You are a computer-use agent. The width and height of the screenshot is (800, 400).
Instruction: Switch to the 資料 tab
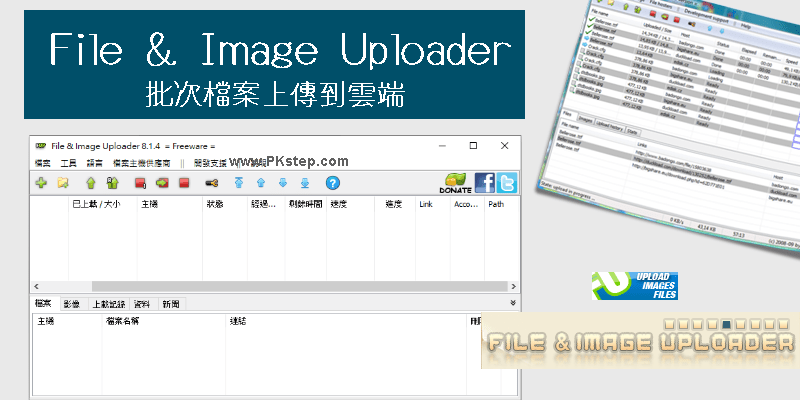pos(142,304)
